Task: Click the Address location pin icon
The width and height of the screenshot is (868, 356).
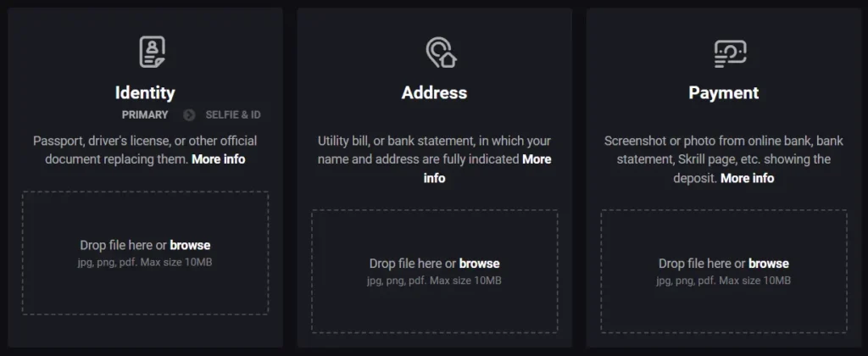Action: [441, 53]
